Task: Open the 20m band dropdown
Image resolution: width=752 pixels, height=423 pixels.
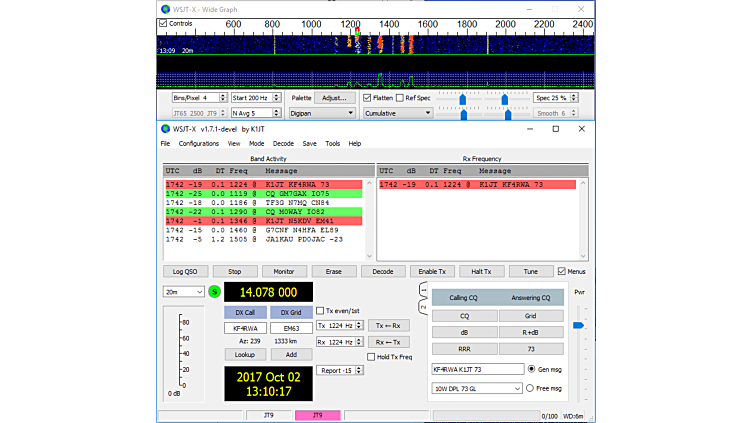Action: pyautogui.click(x=183, y=291)
